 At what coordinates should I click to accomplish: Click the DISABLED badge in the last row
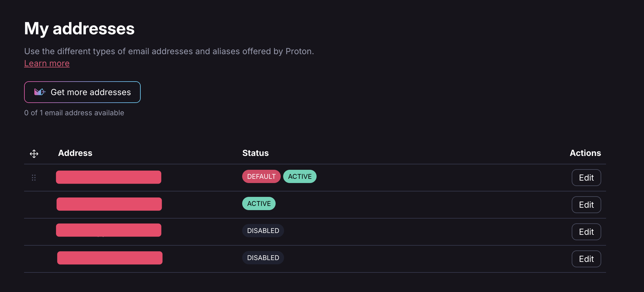click(263, 258)
